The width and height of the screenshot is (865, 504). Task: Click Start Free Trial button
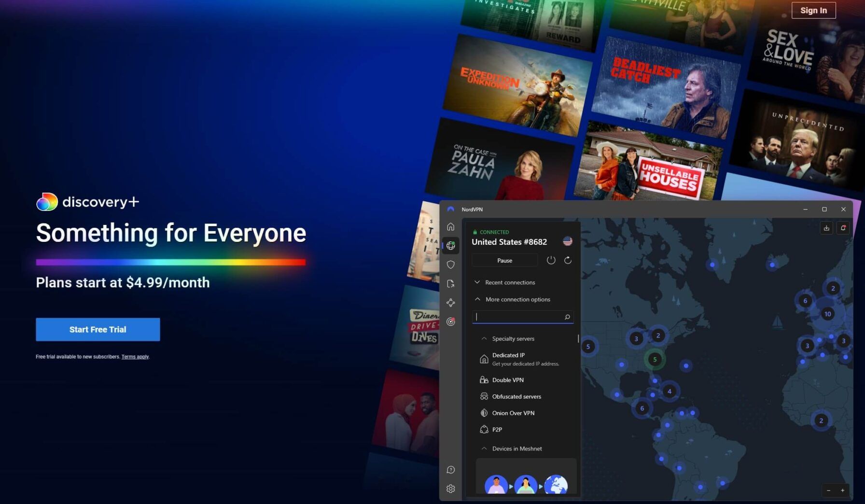coord(98,329)
